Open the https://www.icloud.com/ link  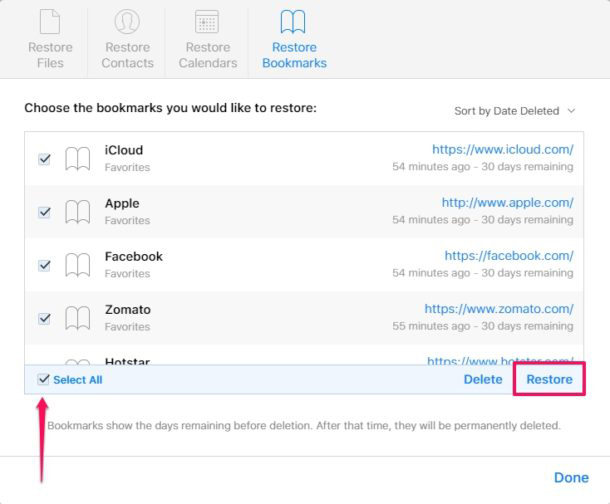coord(503,149)
